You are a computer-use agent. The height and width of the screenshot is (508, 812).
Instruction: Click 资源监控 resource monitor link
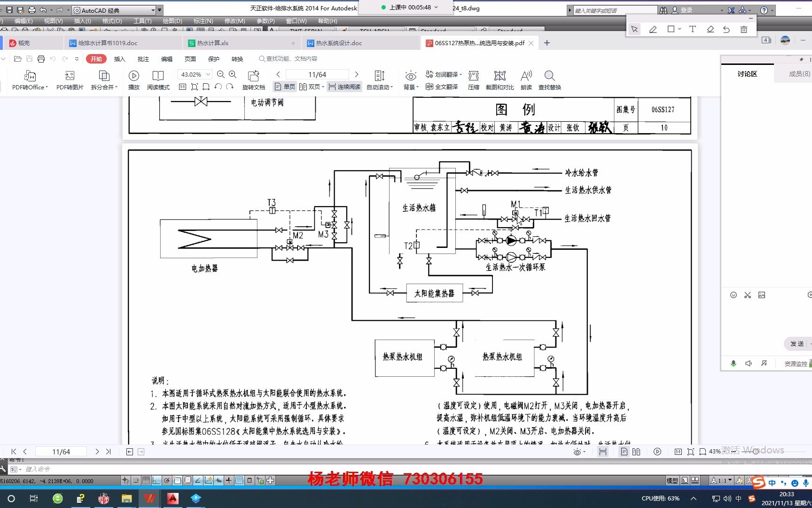click(x=796, y=364)
